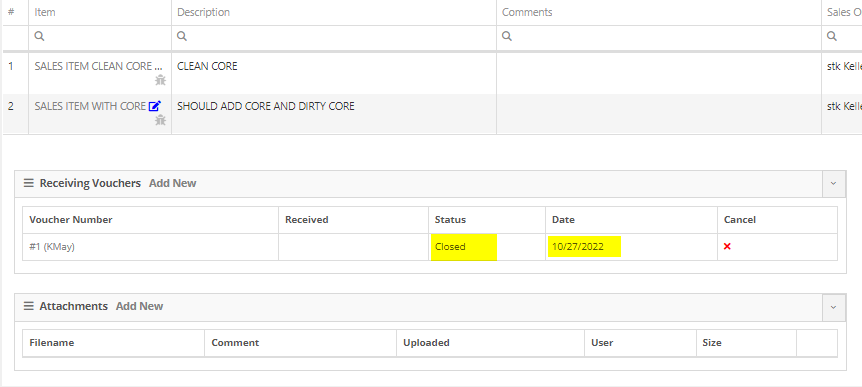Image resolution: width=862 pixels, height=387 pixels.
Task: Open the Receiving Vouchers hamburger menu icon
Action: click(29, 183)
